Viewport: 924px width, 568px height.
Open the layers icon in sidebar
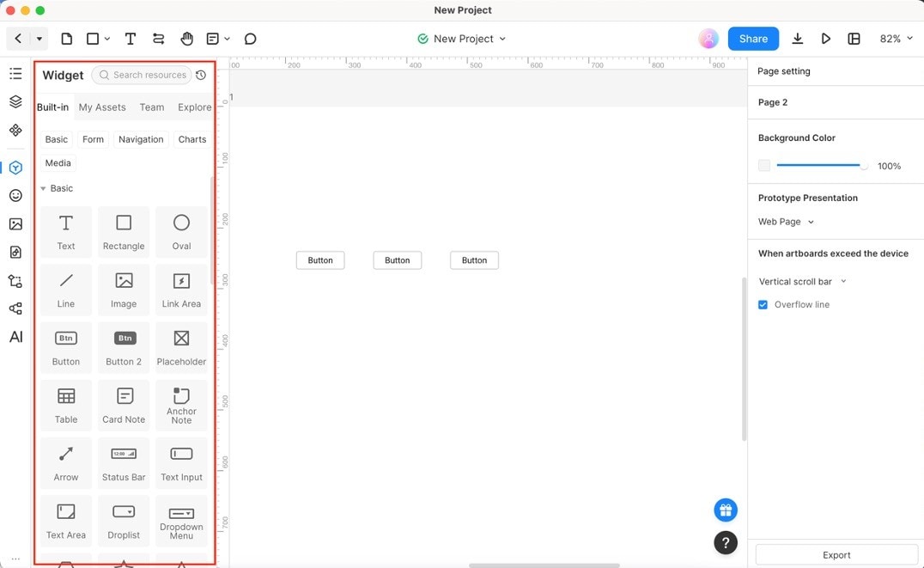tap(16, 101)
